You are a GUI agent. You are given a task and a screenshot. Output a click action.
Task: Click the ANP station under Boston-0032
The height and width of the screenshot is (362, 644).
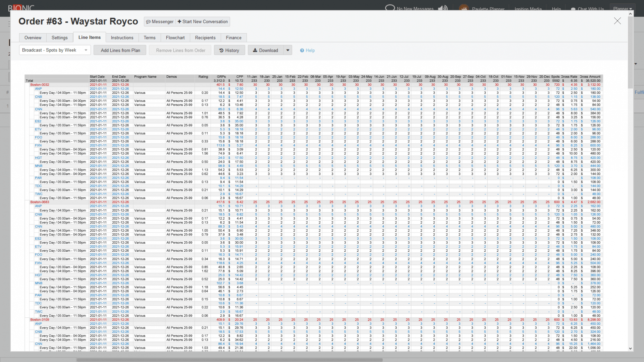[38, 89]
